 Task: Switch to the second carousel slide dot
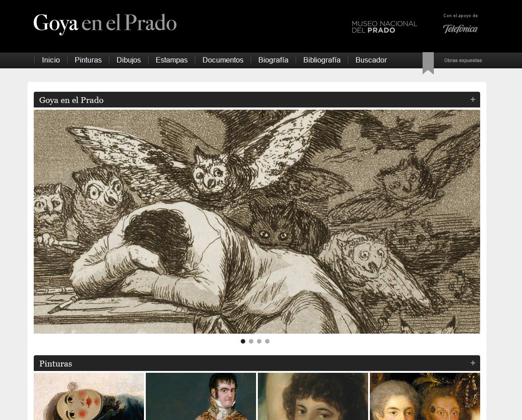(251, 341)
